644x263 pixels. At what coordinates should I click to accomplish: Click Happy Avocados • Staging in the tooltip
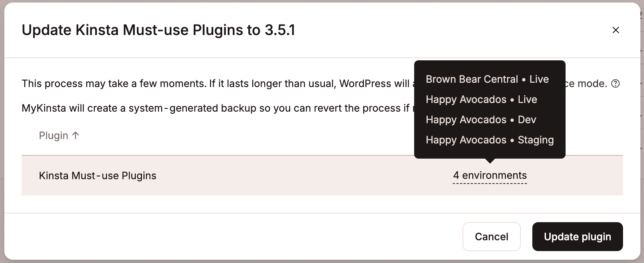[x=490, y=140]
